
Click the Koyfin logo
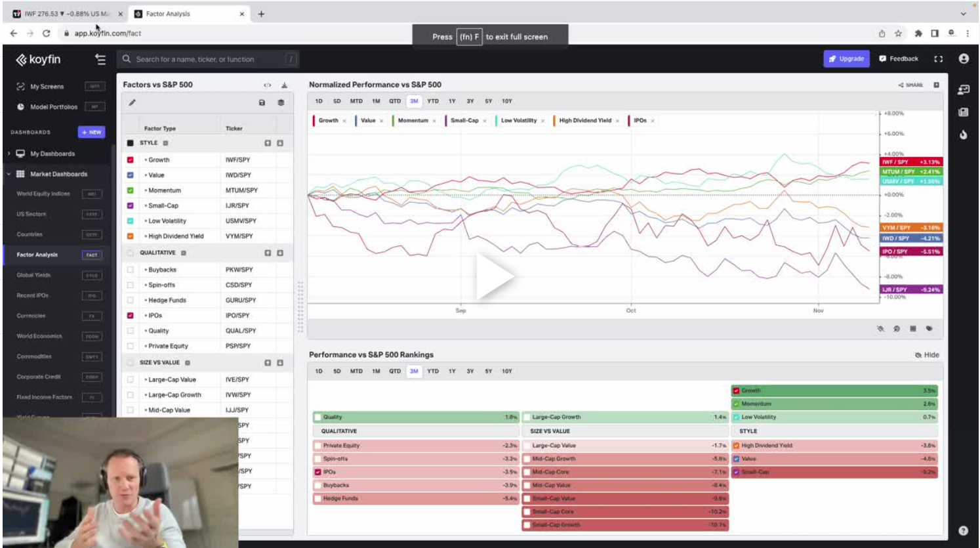pos(38,60)
